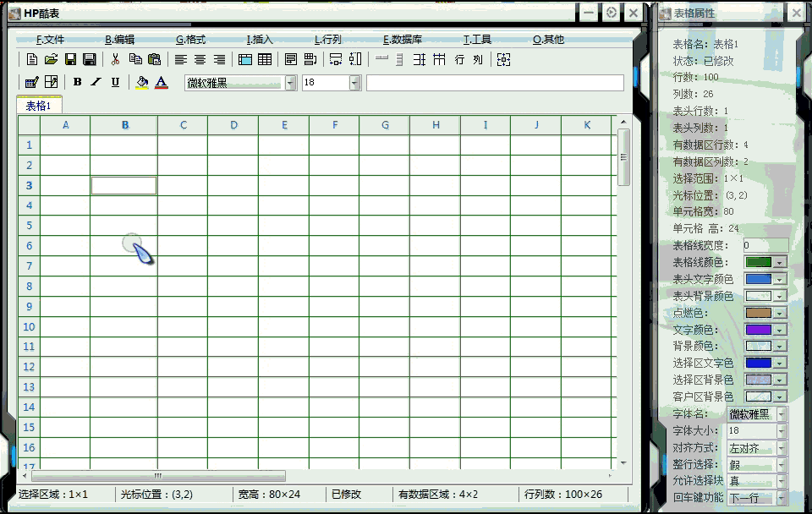812x514 pixels.
Task: Select column header D
Action: click(233, 125)
